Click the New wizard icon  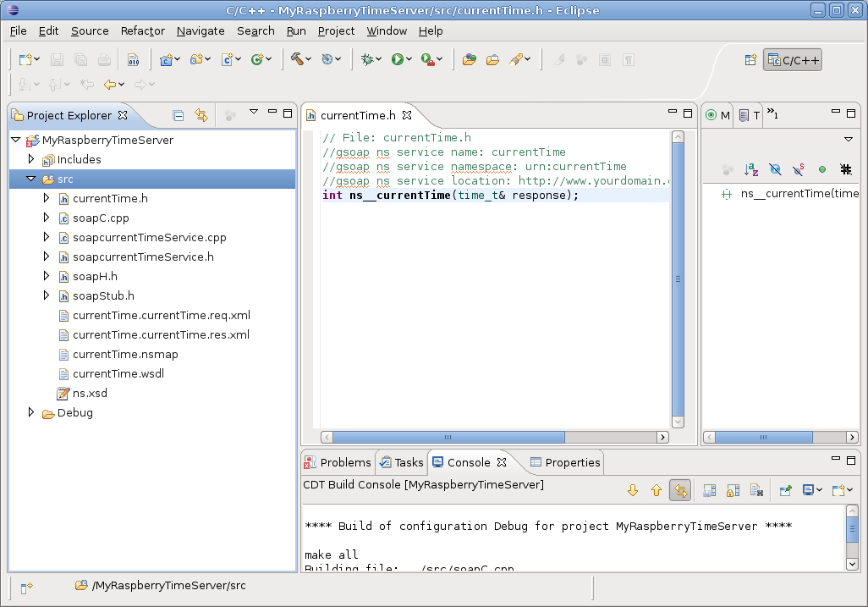pos(25,59)
